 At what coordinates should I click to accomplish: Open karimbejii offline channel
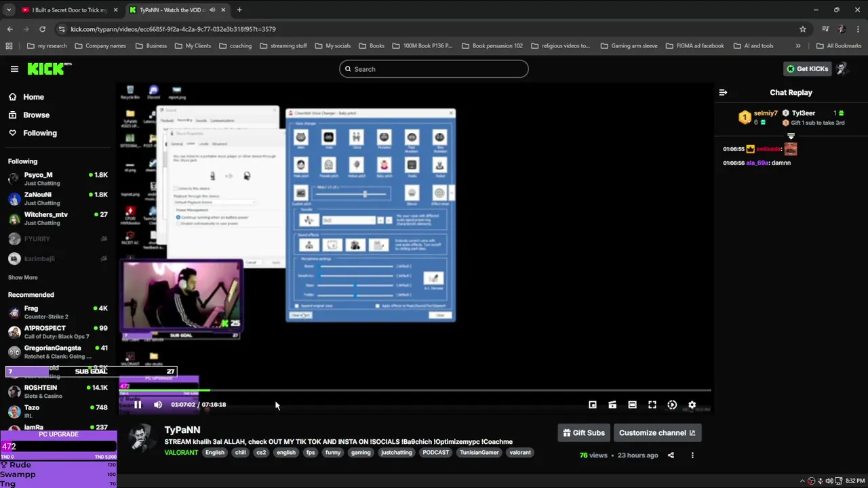[x=58, y=258]
